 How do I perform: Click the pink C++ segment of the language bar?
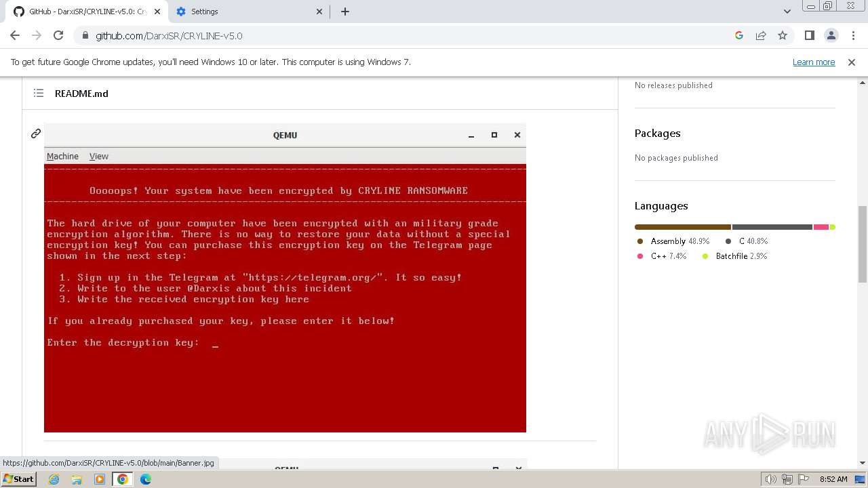coord(821,227)
